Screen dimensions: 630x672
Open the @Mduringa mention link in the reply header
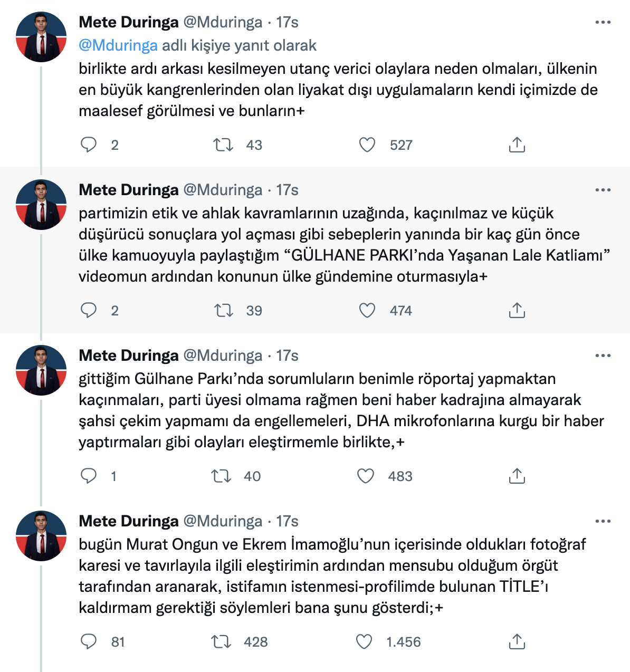(117, 46)
